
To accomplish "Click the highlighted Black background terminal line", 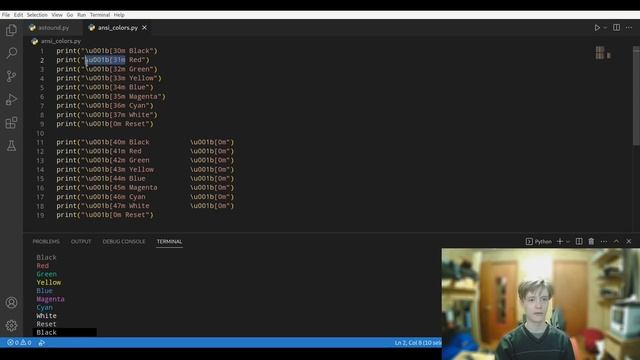I will tap(64, 332).
